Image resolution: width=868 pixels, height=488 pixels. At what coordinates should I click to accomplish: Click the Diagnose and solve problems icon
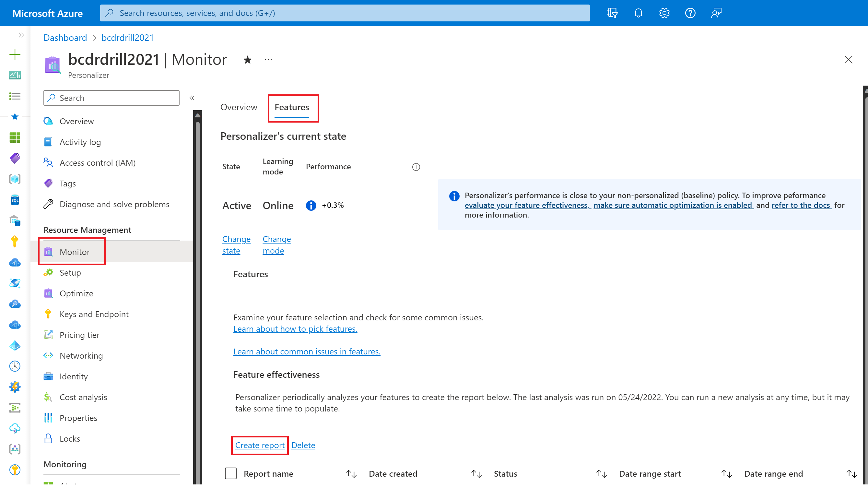49,203
